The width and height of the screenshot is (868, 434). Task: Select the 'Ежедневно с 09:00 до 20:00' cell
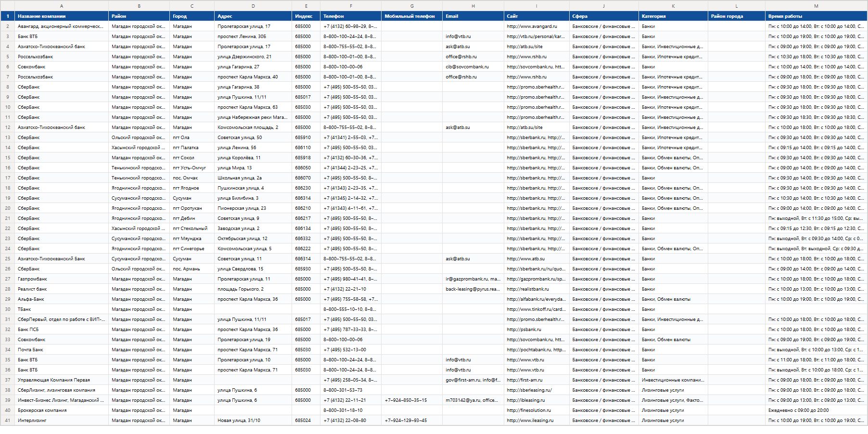[816, 410]
